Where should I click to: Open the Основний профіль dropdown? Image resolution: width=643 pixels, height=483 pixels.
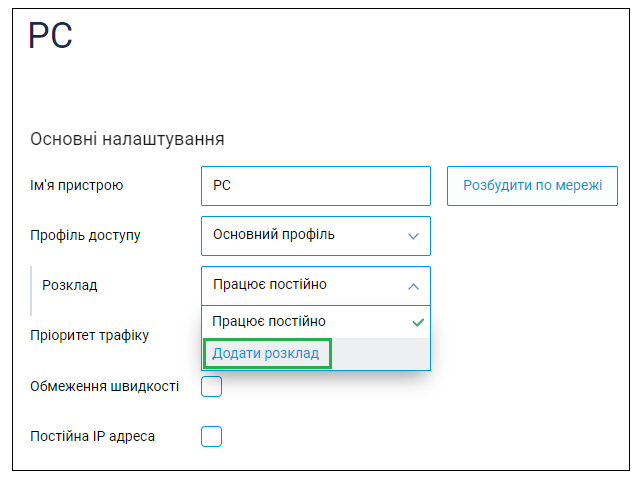(316, 236)
